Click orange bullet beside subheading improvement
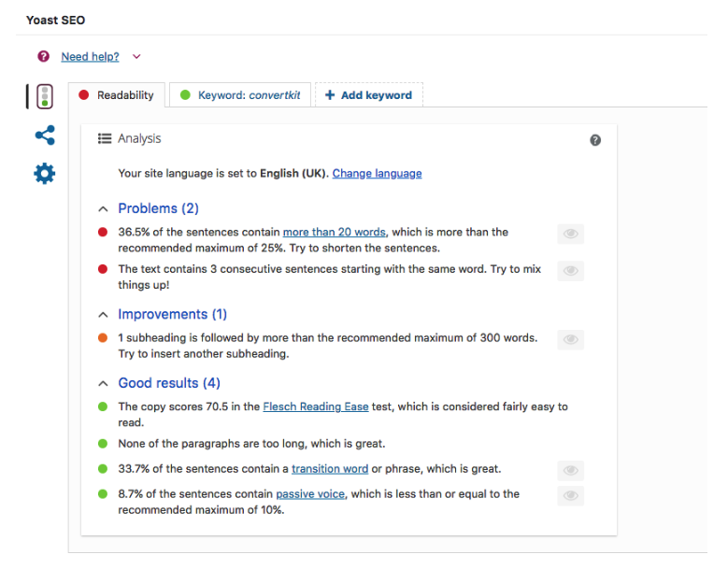728x569 pixels. (103, 337)
